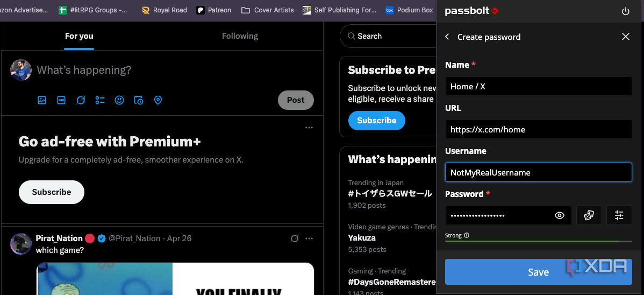The width and height of the screenshot is (644, 295).
Task: Close the Create password panel
Action: [x=626, y=37]
